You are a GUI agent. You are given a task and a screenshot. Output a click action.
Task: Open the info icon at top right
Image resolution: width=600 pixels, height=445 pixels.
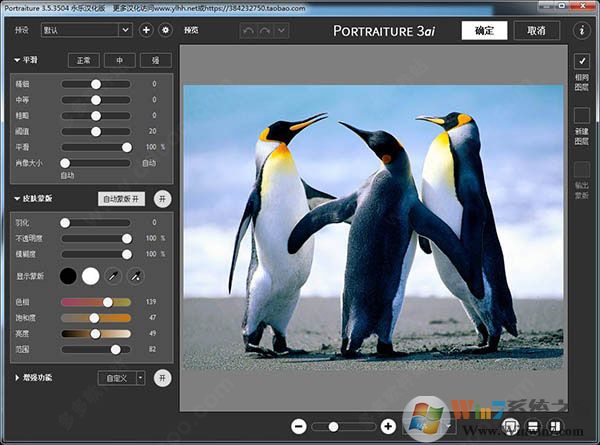pos(582,30)
